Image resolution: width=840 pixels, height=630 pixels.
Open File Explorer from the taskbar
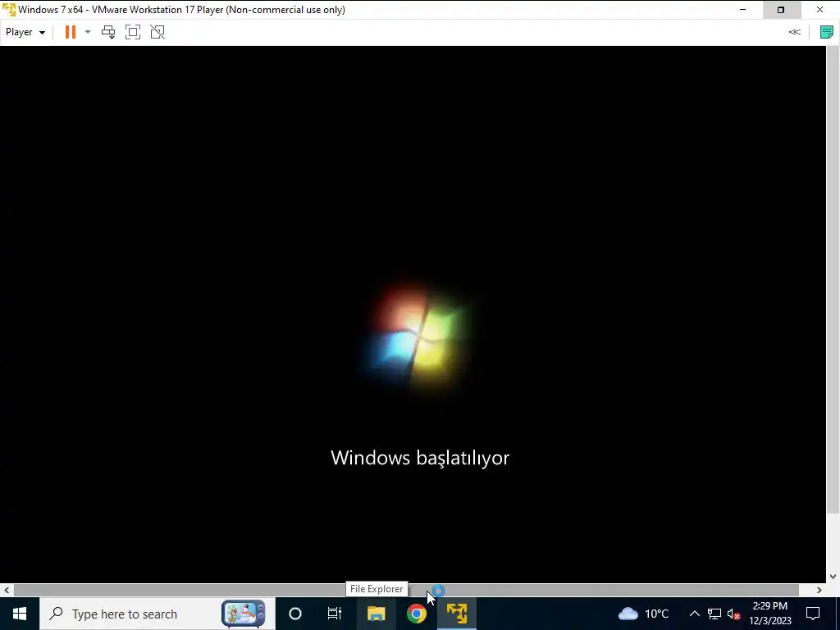click(x=376, y=614)
